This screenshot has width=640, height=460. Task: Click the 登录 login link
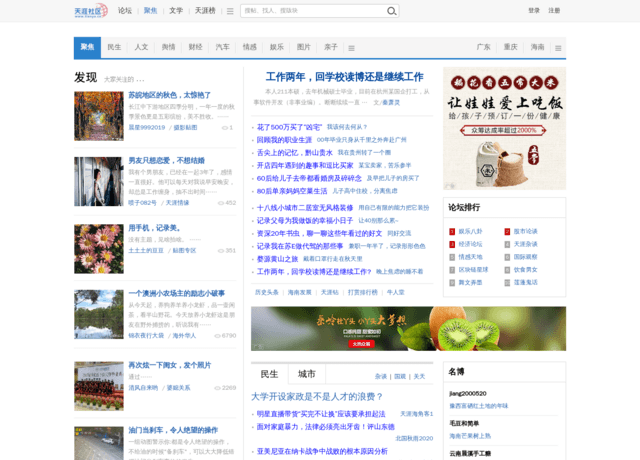(534, 11)
